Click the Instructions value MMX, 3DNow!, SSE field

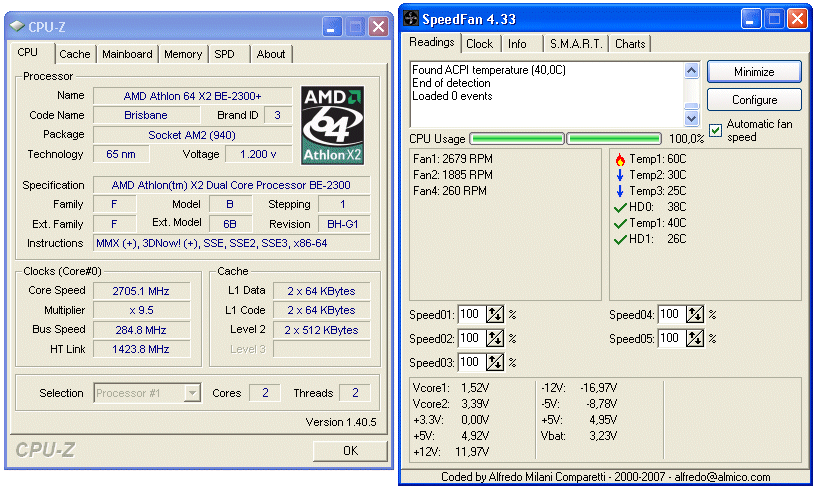tap(232, 243)
